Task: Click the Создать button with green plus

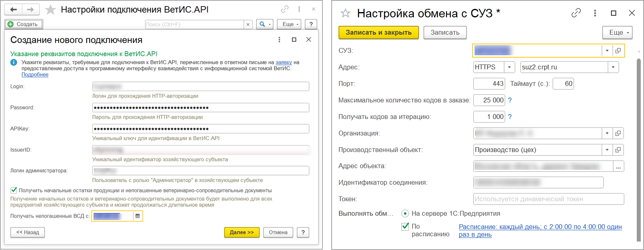Action: click(24, 24)
